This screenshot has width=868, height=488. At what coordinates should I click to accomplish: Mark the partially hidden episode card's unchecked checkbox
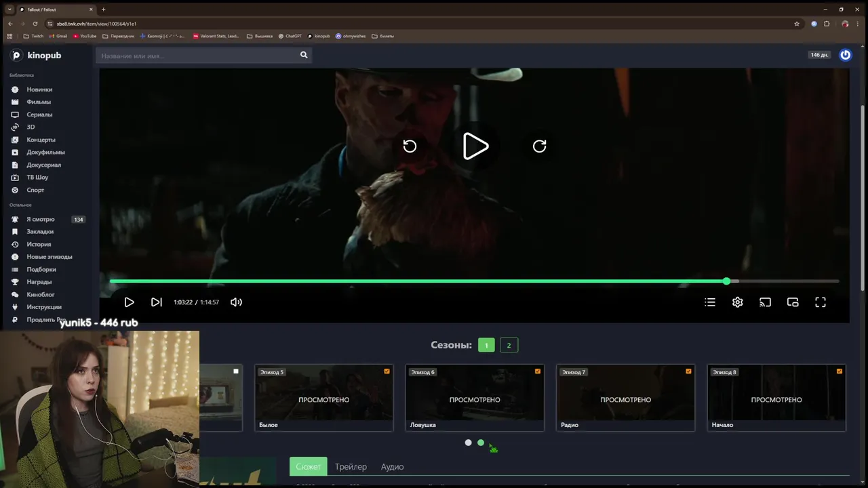[x=236, y=371]
